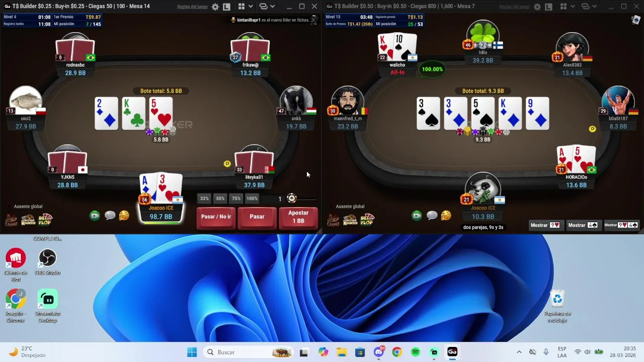The width and height of the screenshot is (644, 362).
Task: Click 'Bote total: 5.8 BB' on Mesa 14
Action: coord(161,91)
